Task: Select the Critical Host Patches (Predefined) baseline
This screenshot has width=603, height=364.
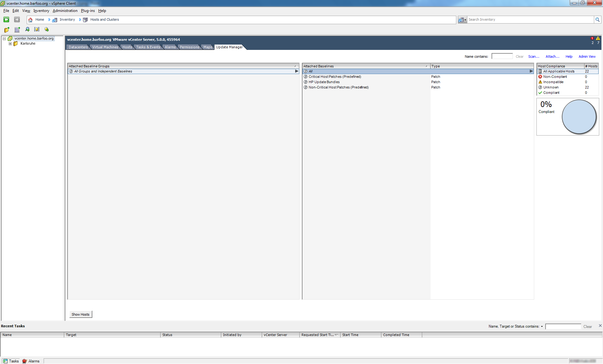Action: pos(334,77)
